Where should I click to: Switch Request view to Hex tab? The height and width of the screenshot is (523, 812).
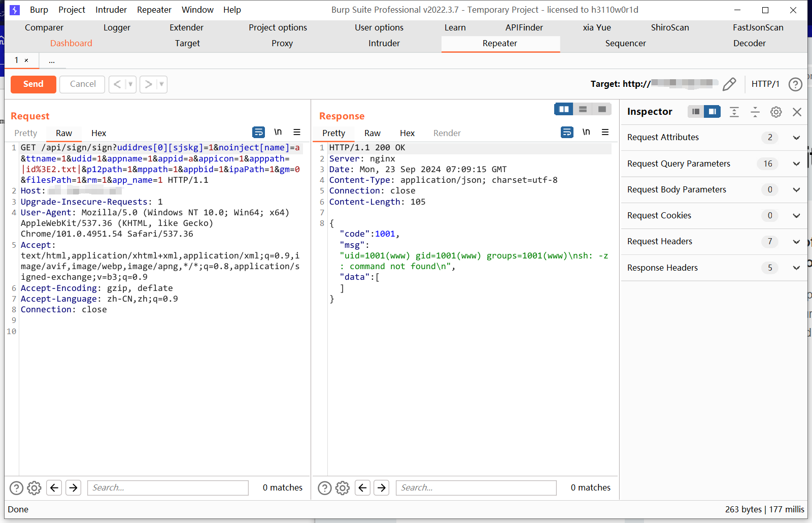pyautogui.click(x=98, y=133)
